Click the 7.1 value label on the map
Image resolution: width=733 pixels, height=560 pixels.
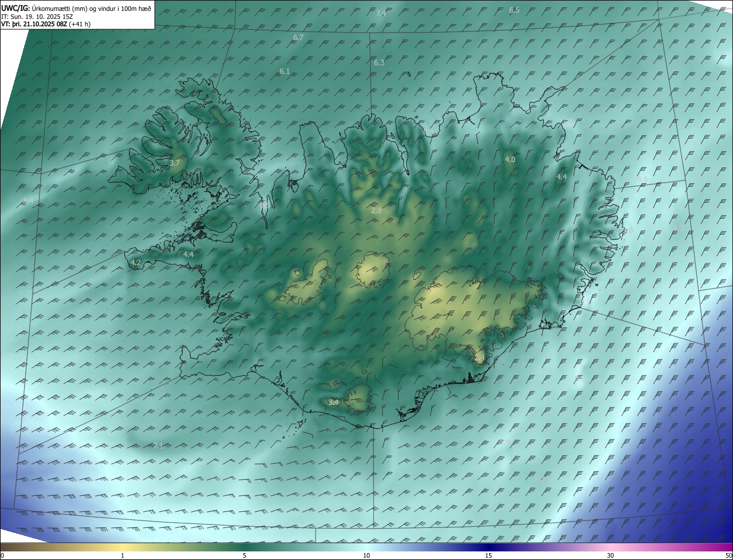pyautogui.click(x=158, y=445)
